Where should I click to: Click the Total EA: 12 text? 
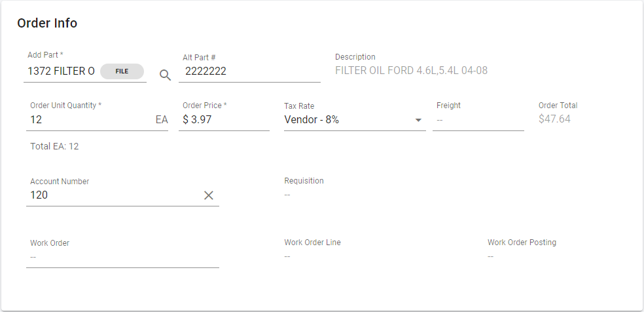tap(54, 146)
